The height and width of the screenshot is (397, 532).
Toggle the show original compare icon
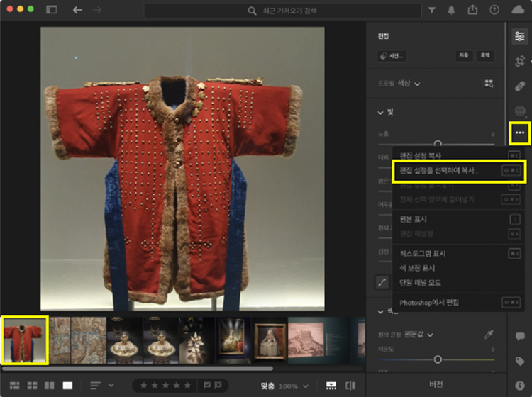(350, 386)
